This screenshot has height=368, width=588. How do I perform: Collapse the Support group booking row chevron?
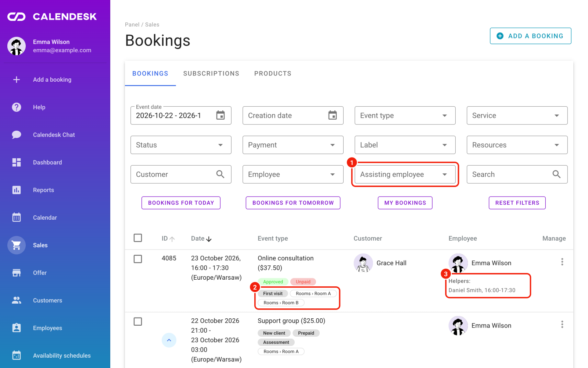pyautogui.click(x=169, y=340)
